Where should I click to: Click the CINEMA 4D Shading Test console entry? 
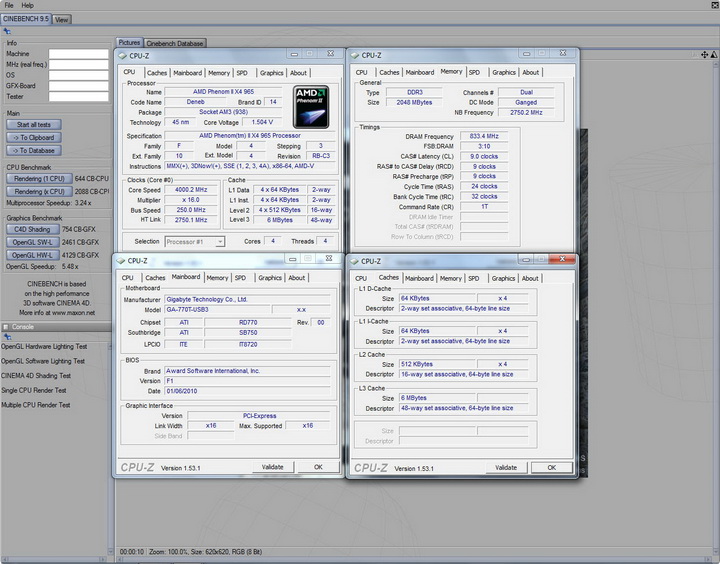36,376
